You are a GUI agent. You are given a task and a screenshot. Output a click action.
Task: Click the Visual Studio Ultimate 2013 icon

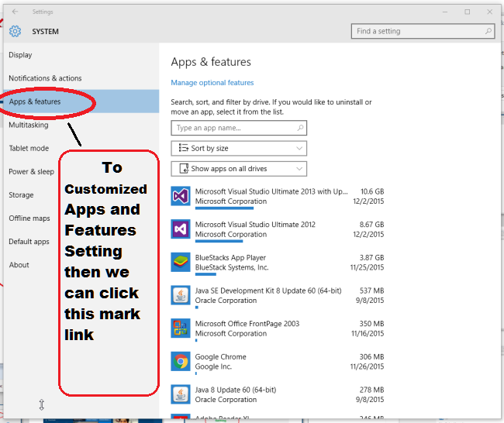pyautogui.click(x=181, y=196)
